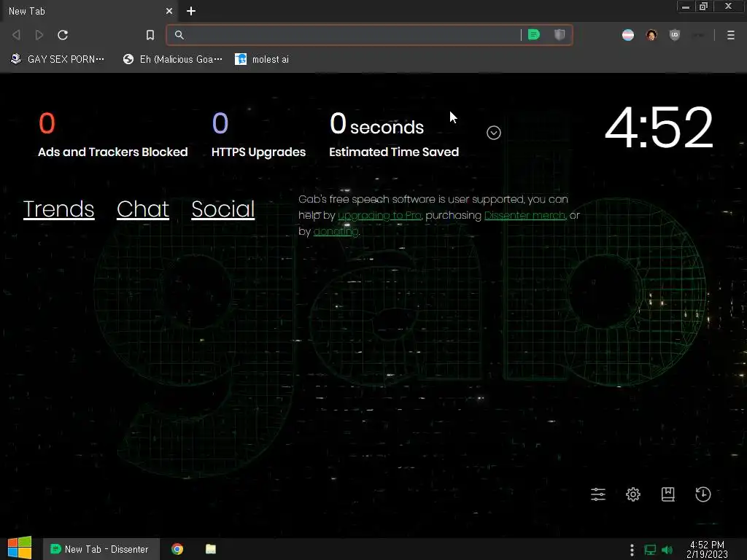Screen dimensions: 747x560
Task: Click the bookmark page icon beside address bar
Action: coord(150,35)
